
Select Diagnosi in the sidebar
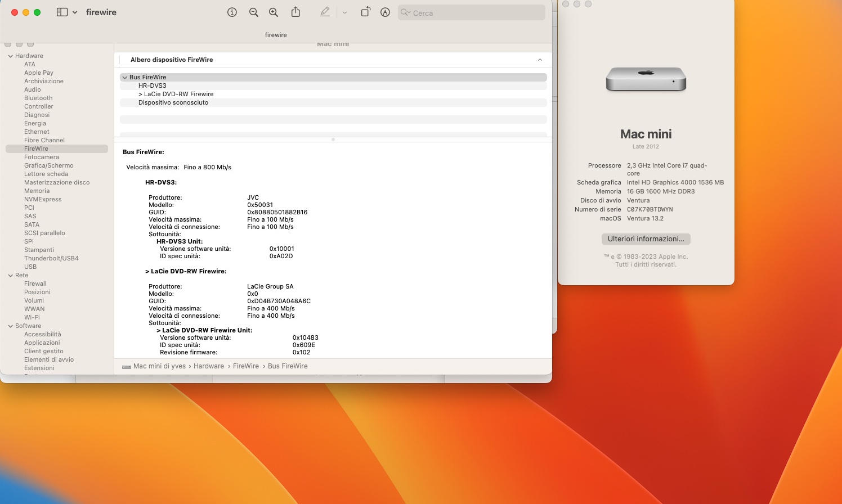coord(37,115)
